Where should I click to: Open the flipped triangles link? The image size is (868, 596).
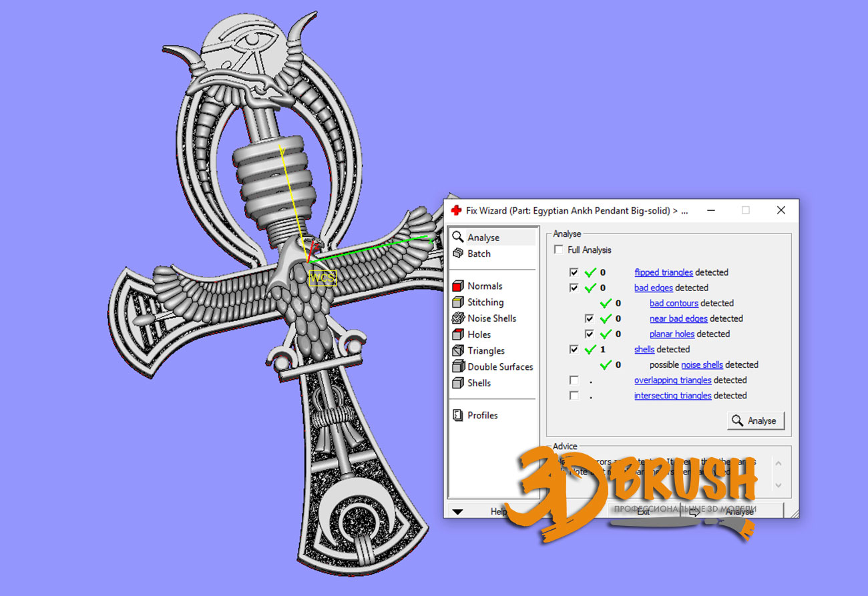[x=664, y=272]
